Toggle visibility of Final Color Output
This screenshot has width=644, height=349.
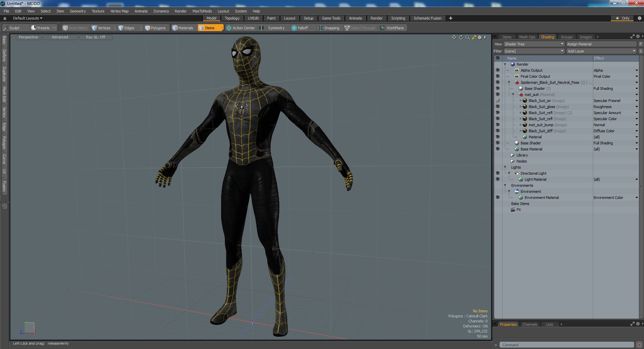coord(497,76)
